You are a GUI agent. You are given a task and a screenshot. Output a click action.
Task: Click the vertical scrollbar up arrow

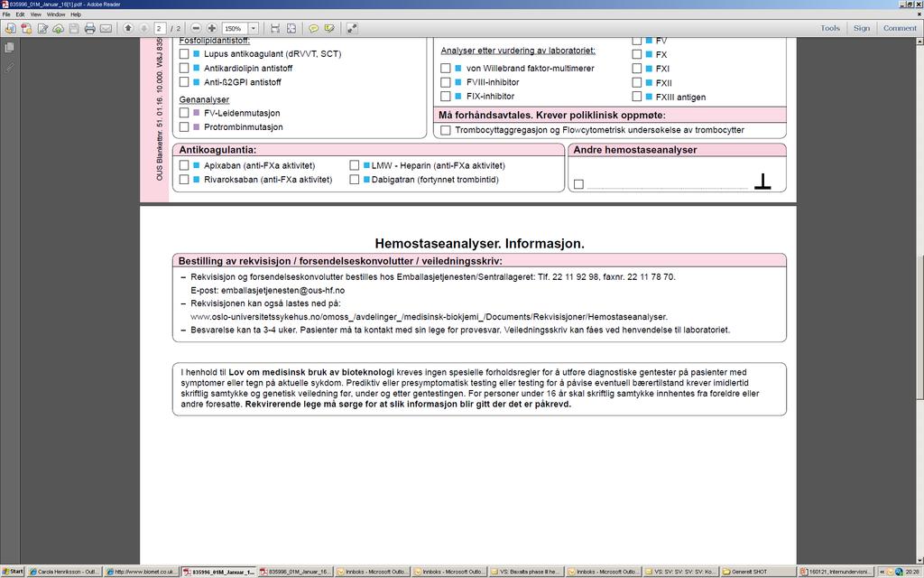coord(919,42)
